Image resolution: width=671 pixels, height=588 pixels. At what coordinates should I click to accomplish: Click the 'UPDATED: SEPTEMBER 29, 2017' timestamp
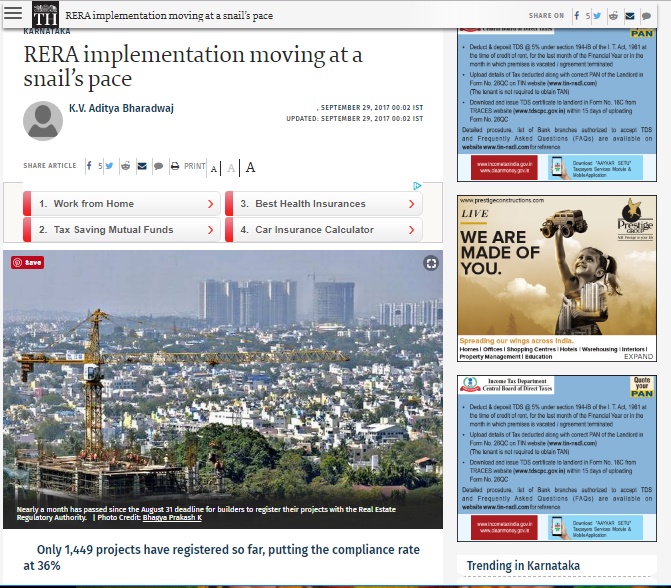354,119
